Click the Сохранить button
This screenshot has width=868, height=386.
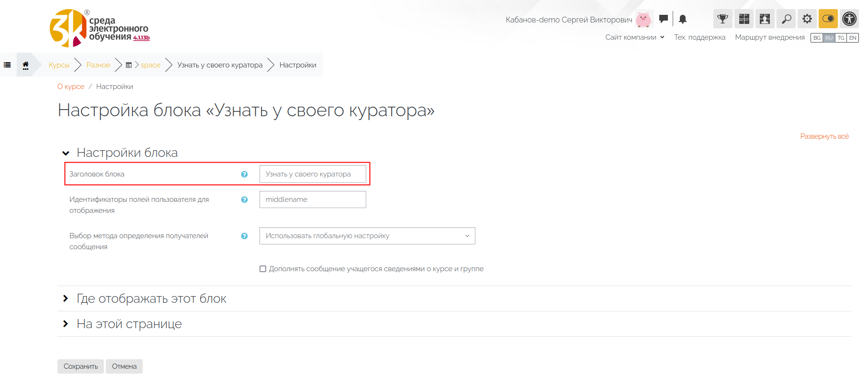point(80,366)
